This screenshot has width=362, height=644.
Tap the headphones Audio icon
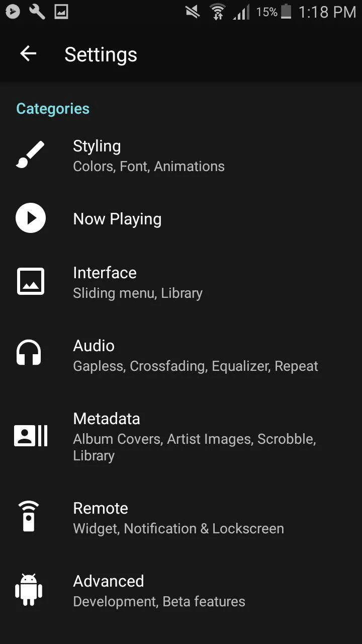[x=29, y=352]
